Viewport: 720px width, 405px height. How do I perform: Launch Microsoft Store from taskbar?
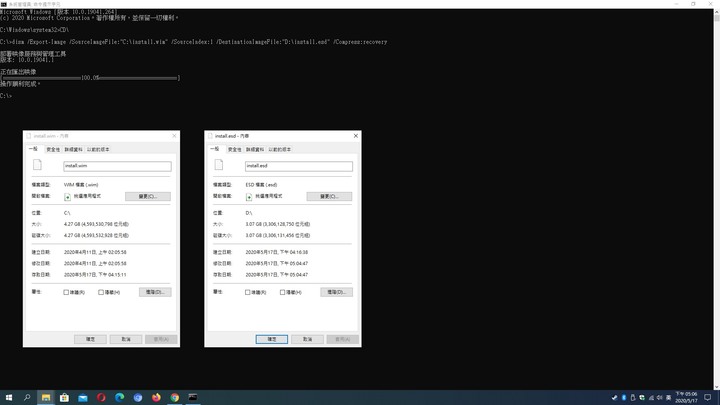pyautogui.click(x=64, y=398)
